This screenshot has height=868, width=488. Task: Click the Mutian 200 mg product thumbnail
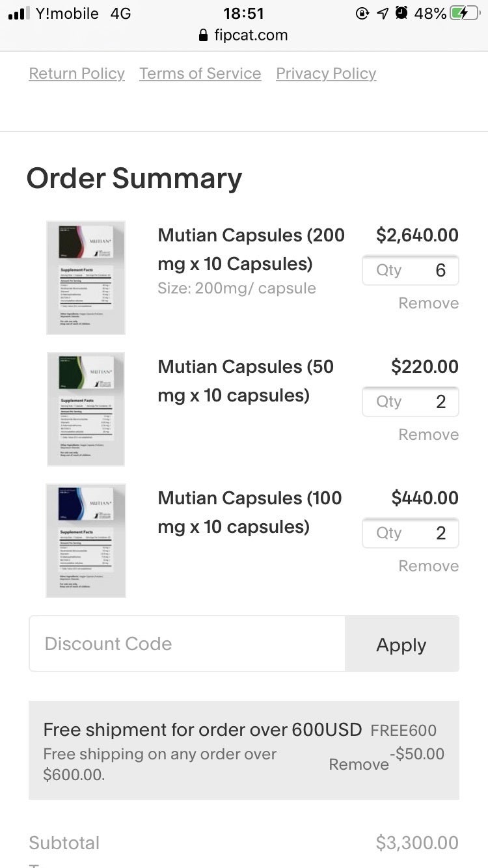pos(86,278)
